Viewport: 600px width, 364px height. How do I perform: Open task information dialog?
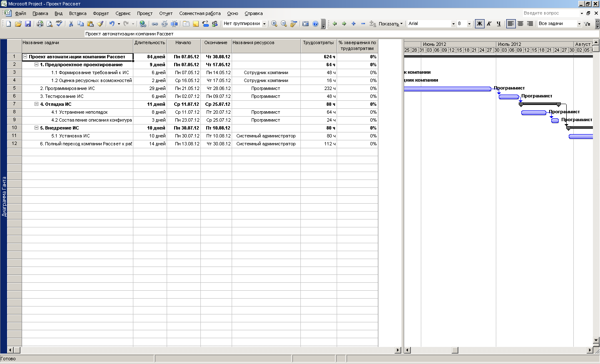tap(186, 24)
